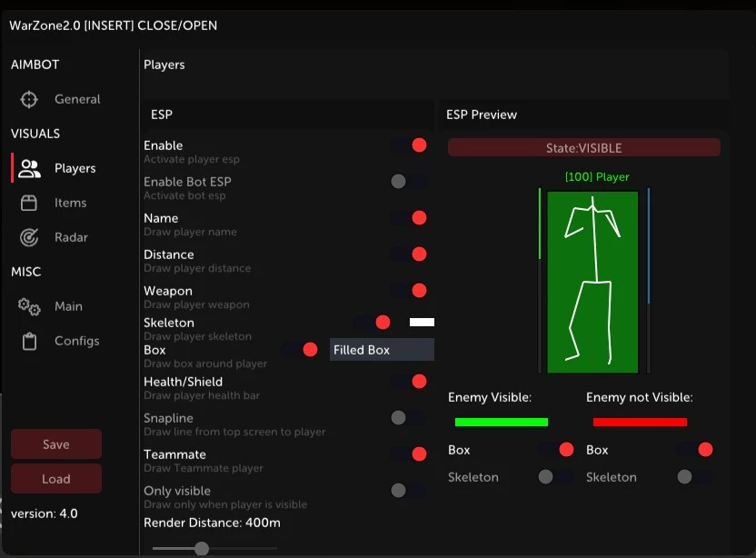Enable the Only visible toggle
The height and width of the screenshot is (558, 756).
[x=409, y=491]
